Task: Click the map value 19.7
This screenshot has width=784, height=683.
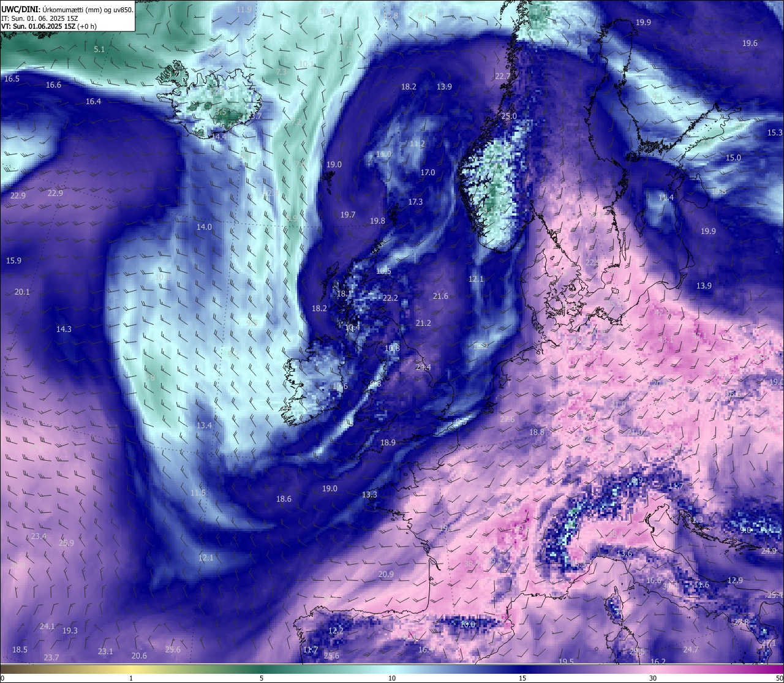Action: click(x=348, y=214)
